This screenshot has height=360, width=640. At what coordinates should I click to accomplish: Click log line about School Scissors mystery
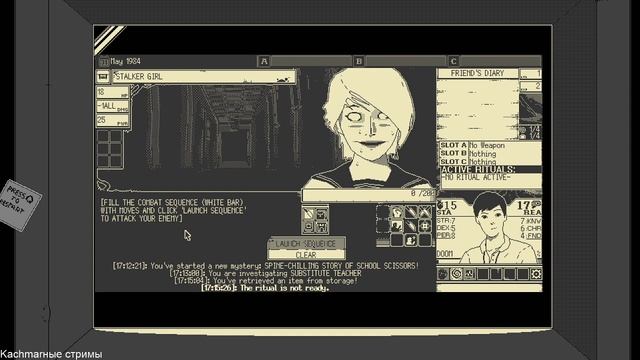tap(266, 266)
